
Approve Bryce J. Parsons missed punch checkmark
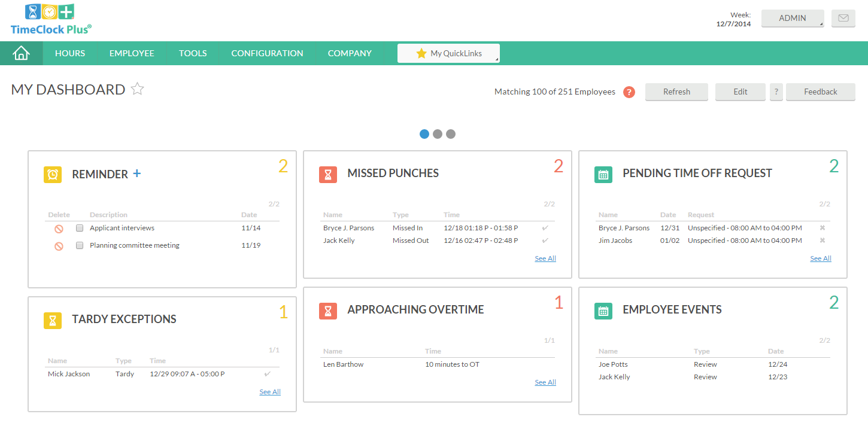click(x=545, y=228)
